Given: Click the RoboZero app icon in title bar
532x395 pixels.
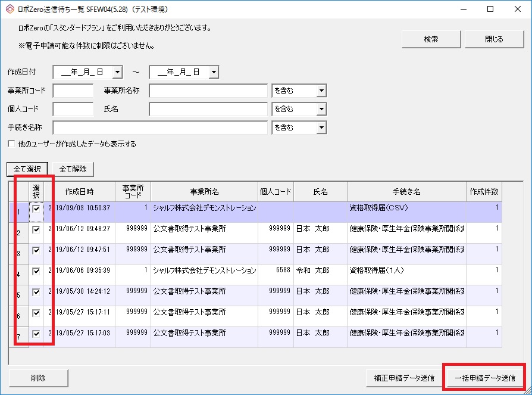Looking at the screenshot, I should pos(9,9).
